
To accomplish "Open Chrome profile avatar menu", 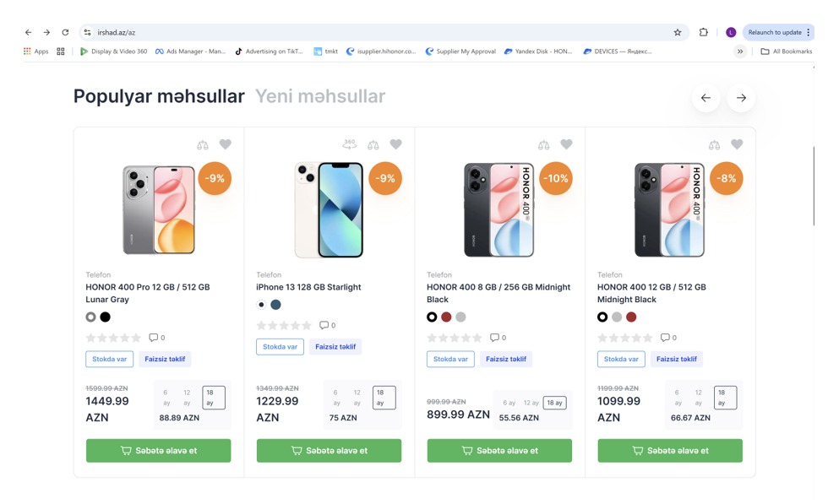I will click(x=731, y=32).
